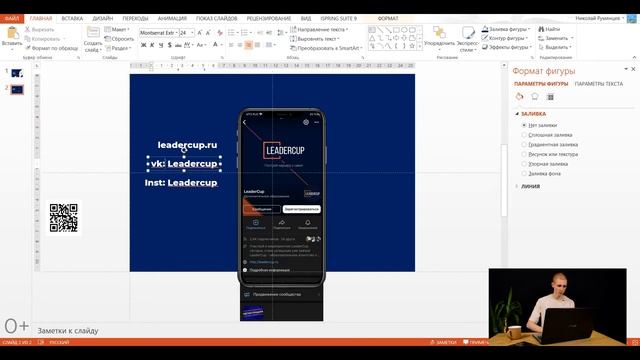Switch to ВСТАВКА ribbon tab
This screenshot has width=640, height=360.
[72, 18]
